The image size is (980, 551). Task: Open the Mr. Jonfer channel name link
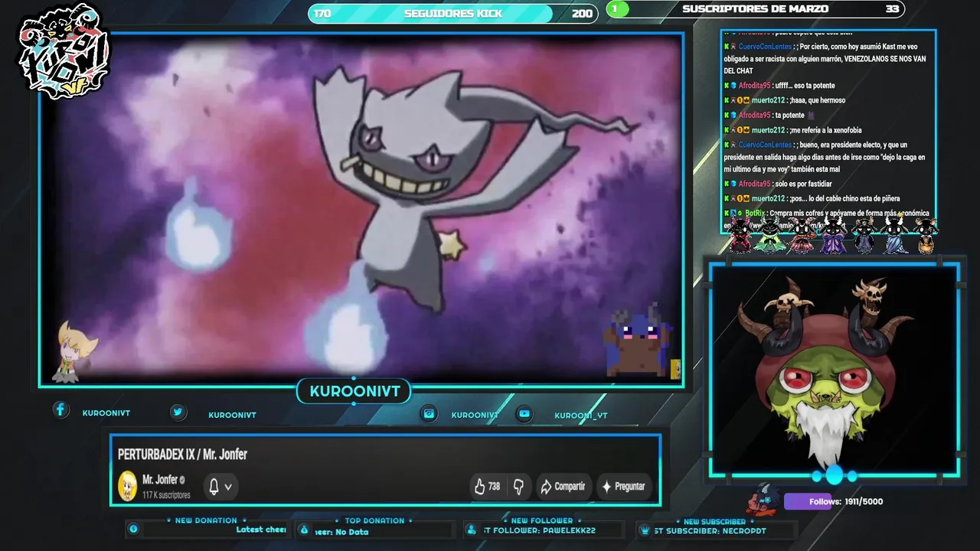pyautogui.click(x=159, y=480)
